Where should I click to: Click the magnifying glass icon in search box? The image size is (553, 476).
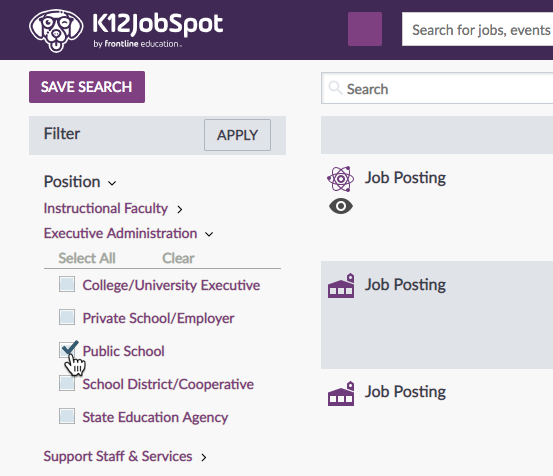[x=335, y=88]
